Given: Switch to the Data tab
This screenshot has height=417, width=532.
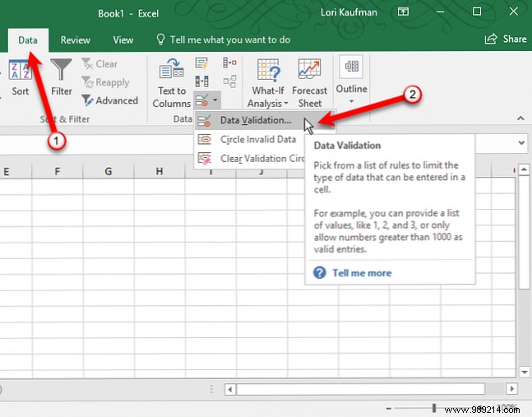Looking at the screenshot, I should pyautogui.click(x=28, y=40).
